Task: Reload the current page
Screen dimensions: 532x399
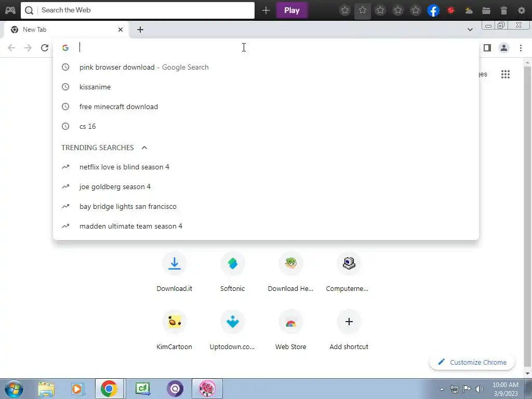Action: point(45,48)
